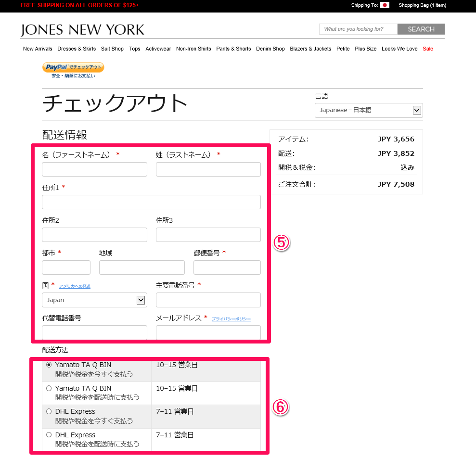Open the red Sale menu

(x=428, y=49)
